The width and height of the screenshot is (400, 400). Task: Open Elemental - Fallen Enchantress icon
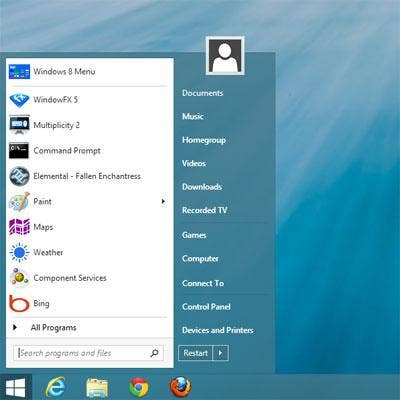pyautogui.click(x=19, y=176)
